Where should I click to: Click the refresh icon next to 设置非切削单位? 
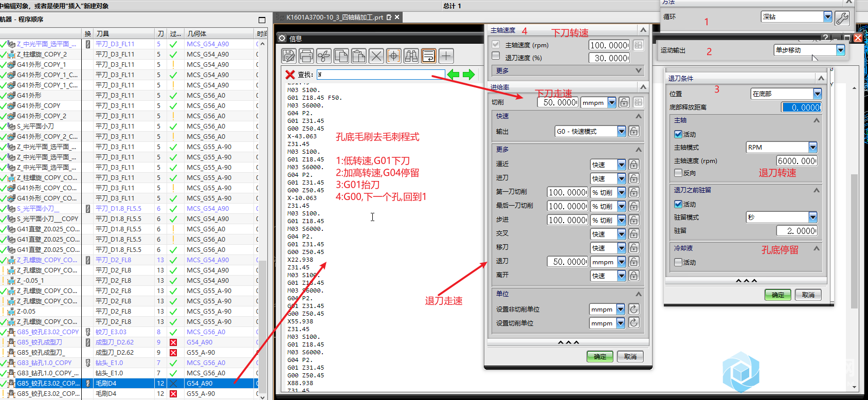[634, 309]
